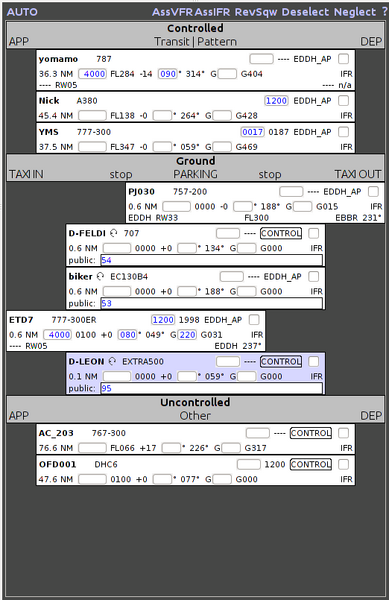Toggle the checkbox for D-LEON
Viewport: 389px width, 600px height.
tap(313, 361)
